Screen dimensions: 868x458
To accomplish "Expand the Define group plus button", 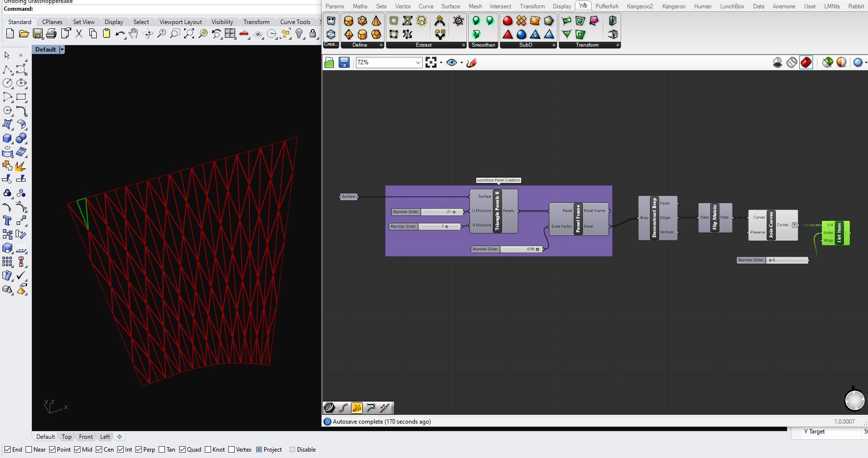I will (x=381, y=45).
